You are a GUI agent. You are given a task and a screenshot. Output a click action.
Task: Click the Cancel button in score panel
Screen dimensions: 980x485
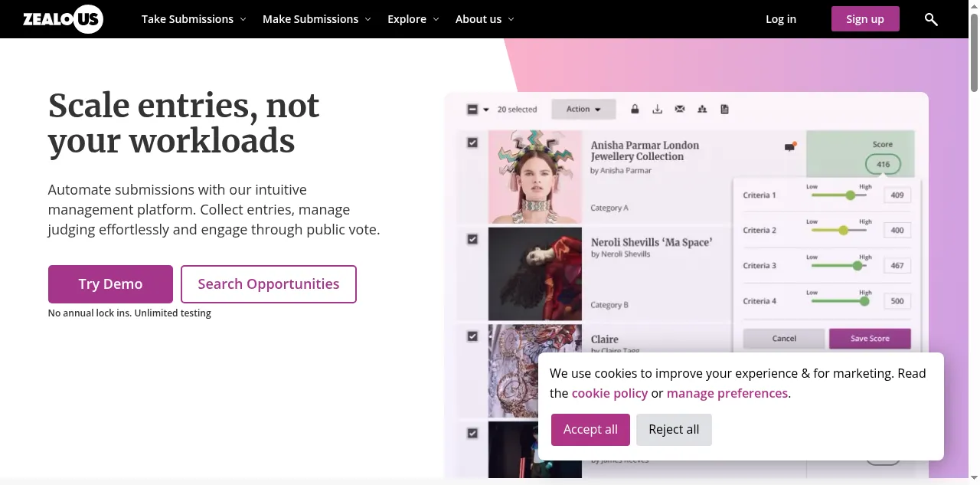click(784, 339)
